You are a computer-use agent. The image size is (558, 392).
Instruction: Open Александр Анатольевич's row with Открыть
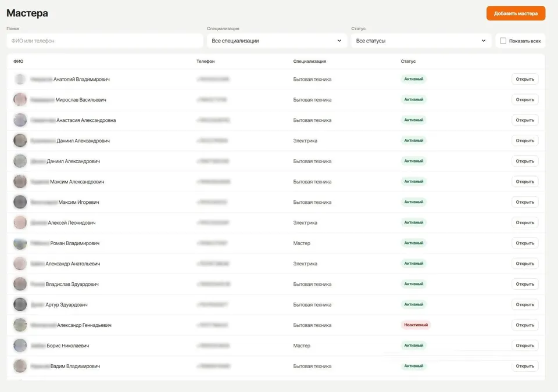[x=525, y=264]
